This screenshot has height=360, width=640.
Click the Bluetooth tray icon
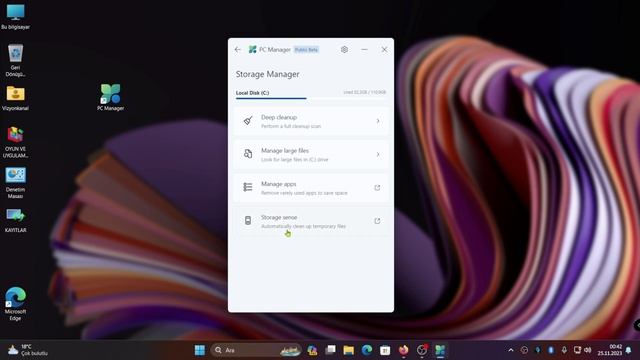click(x=551, y=350)
